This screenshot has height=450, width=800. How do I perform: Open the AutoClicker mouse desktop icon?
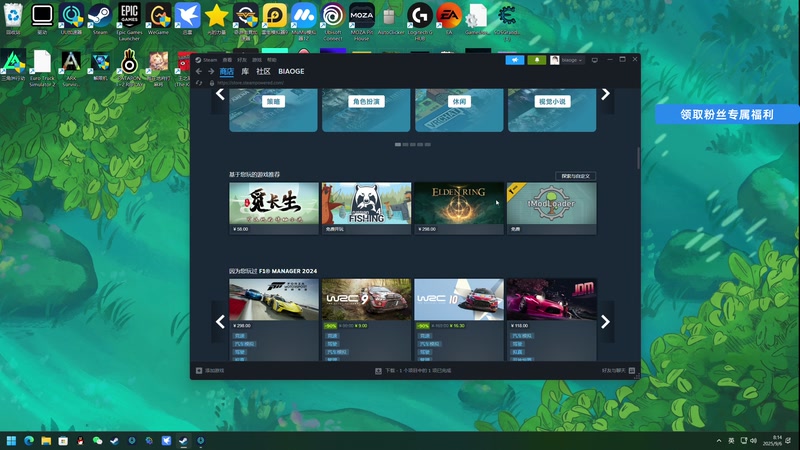[x=391, y=19]
